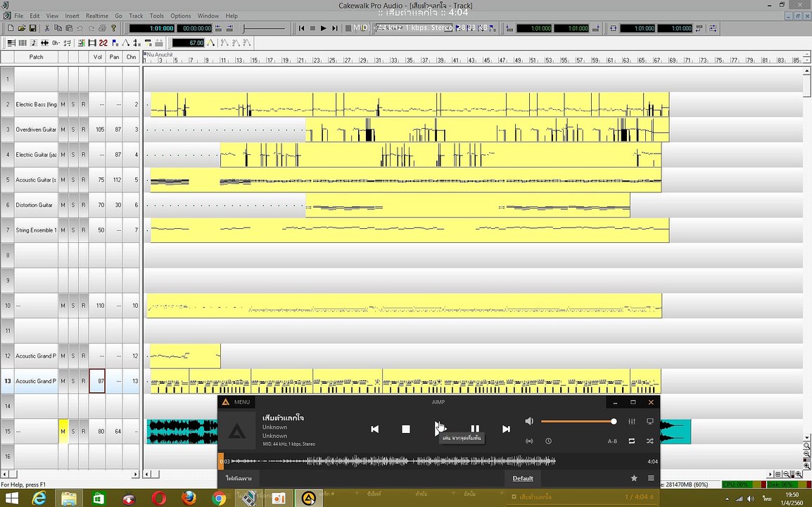812x507 pixels.
Task: Skip to next track in AIMP
Action: [506, 429]
